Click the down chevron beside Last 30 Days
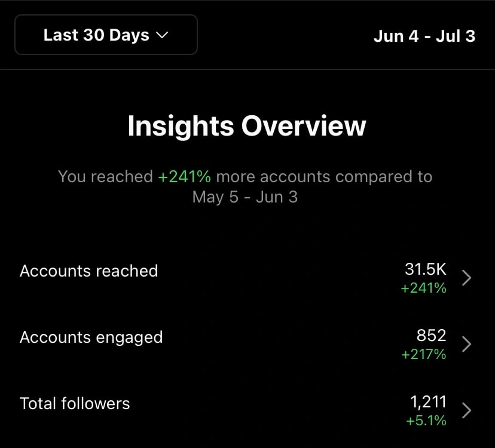 (162, 35)
